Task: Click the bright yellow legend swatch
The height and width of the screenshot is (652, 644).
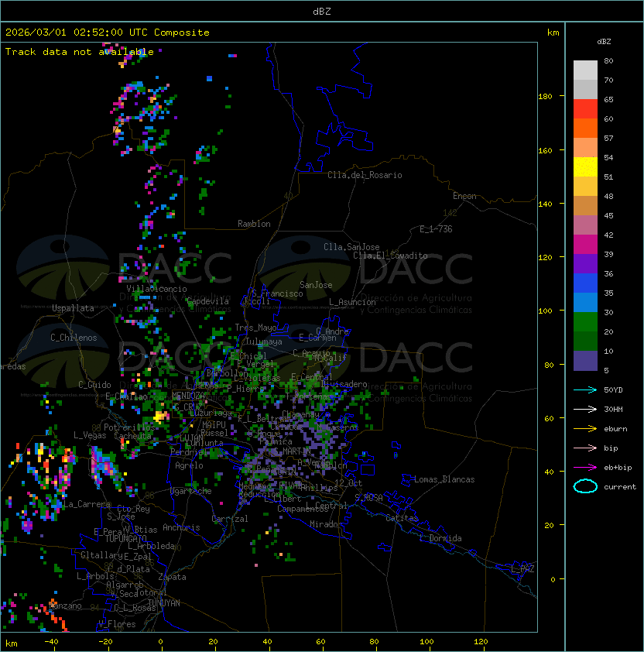Action: click(x=585, y=166)
